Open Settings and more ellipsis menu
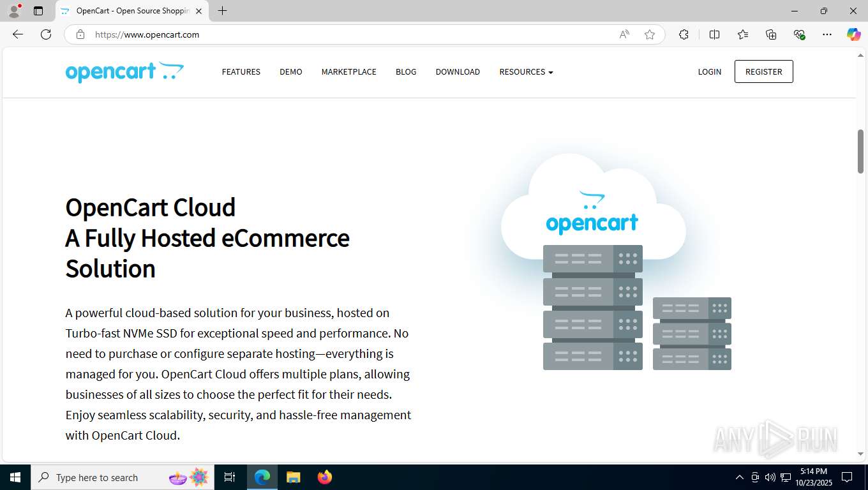Image resolution: width=868 pixels, height=490 pixels. click(x=827, y=34)
